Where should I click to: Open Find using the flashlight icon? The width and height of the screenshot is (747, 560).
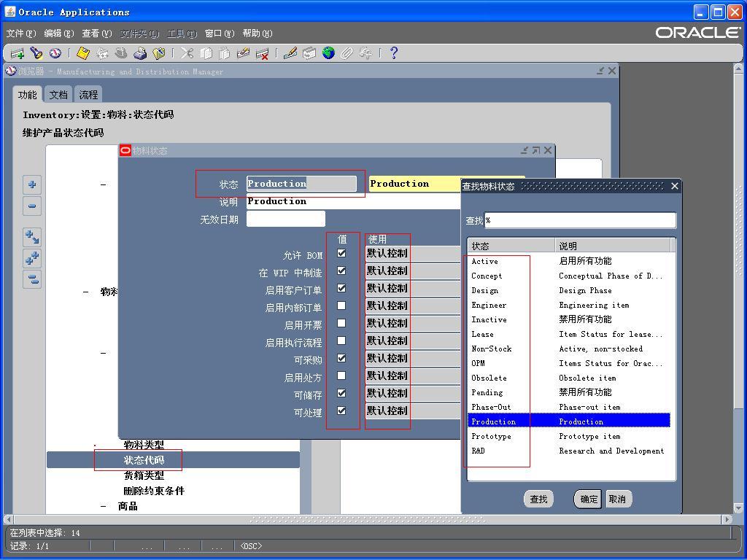[36, 53]
